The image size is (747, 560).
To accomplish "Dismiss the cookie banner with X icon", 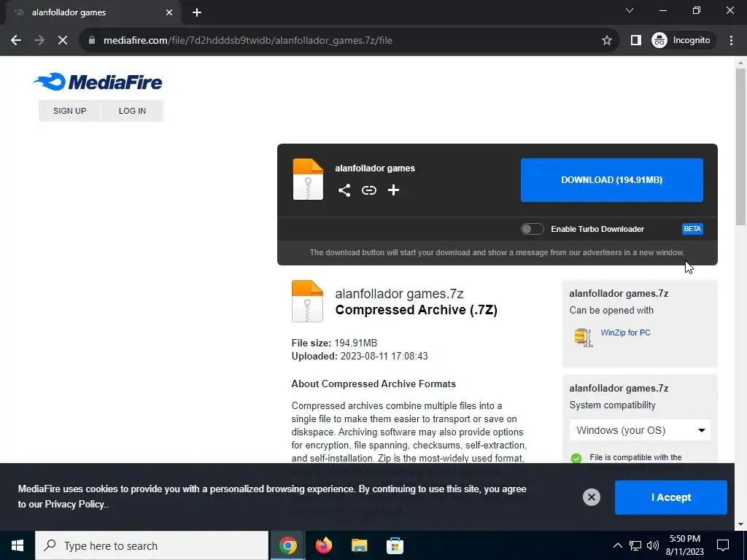I will tap(591, 497).
